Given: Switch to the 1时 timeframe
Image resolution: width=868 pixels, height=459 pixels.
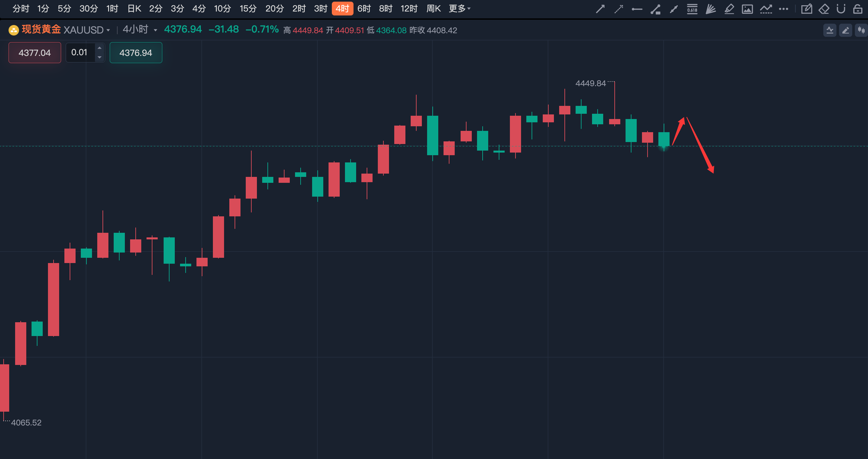Looking at the screenshot, I should (112, 9).
